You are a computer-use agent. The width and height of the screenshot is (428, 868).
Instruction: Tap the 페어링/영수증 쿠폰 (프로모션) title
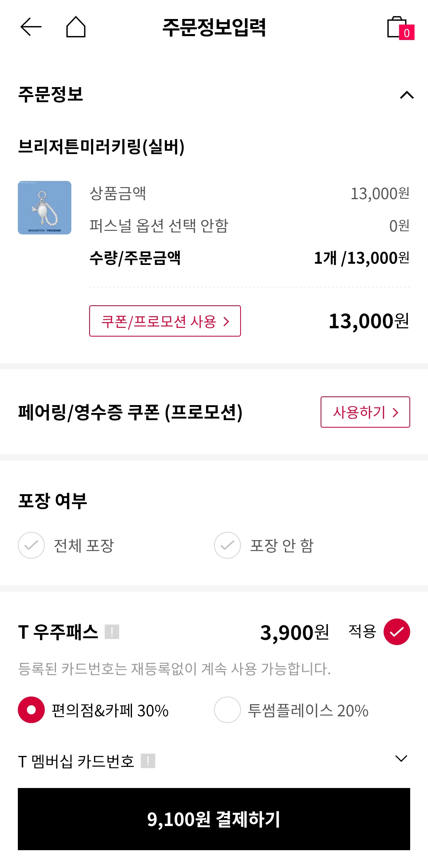coord(130,412)
